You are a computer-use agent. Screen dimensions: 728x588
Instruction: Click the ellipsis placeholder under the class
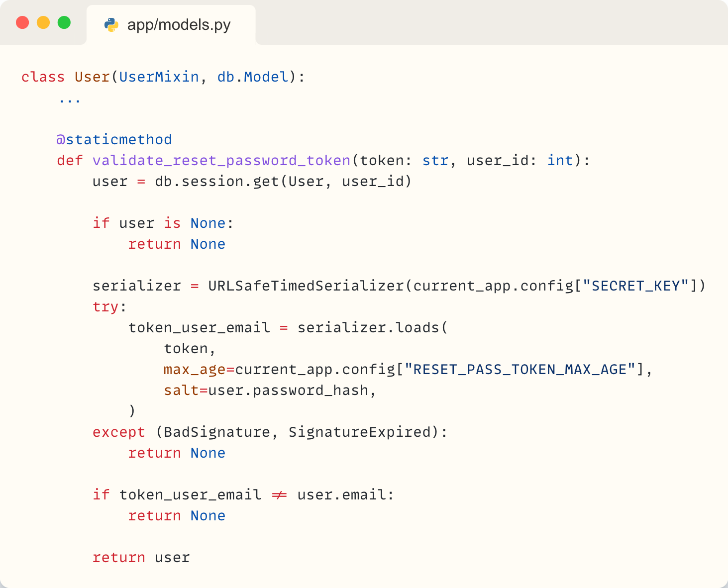(70, 98)
